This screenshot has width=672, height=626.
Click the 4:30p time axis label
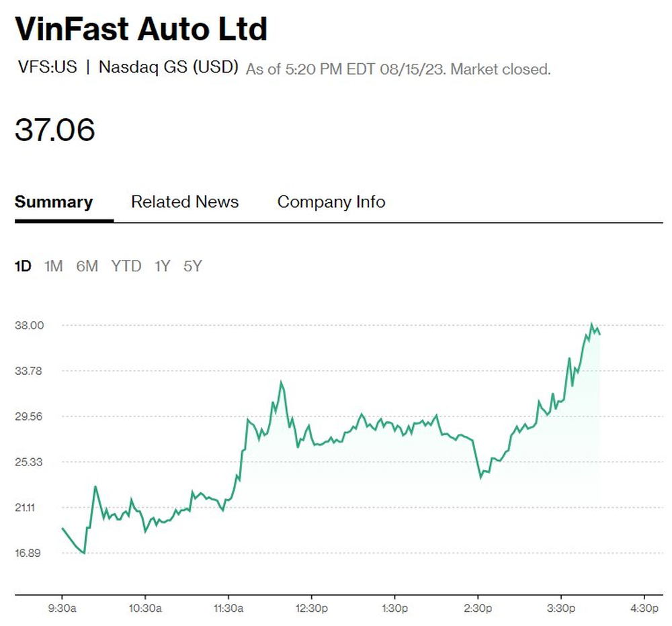tap(644, 609)
